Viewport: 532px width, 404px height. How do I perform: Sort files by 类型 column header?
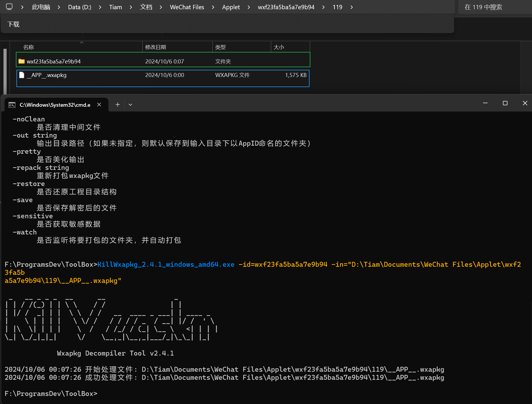(x=242, y=47)
